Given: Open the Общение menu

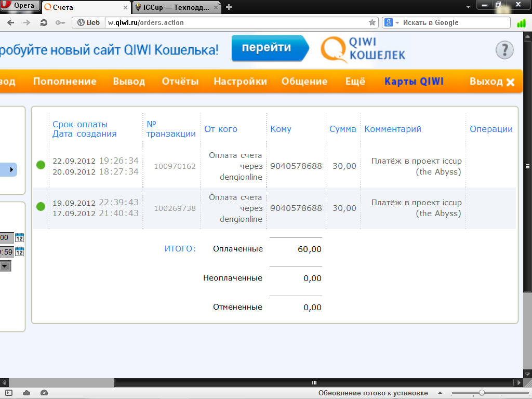Looking at the screenshot, I should click(304, 82).
